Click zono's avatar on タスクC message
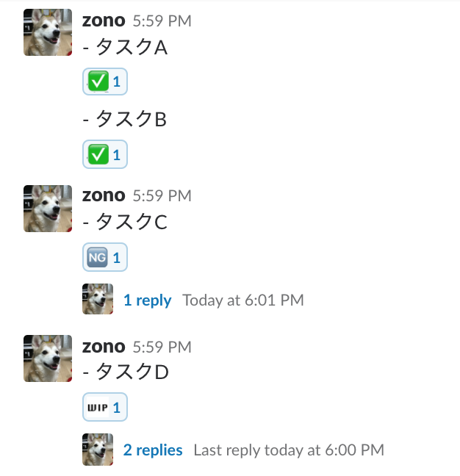 click(48, 208)
